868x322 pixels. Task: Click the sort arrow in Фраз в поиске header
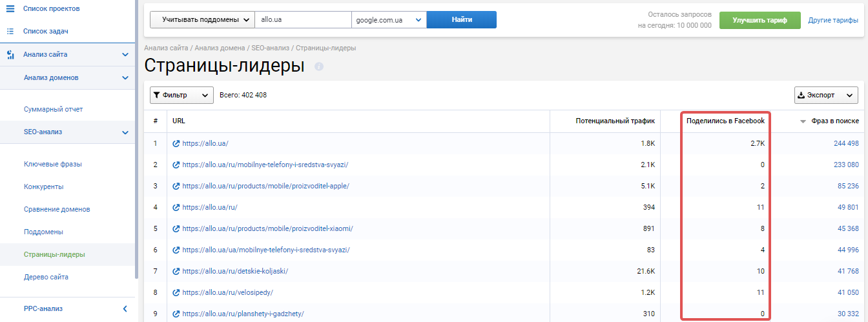(803, 121)
